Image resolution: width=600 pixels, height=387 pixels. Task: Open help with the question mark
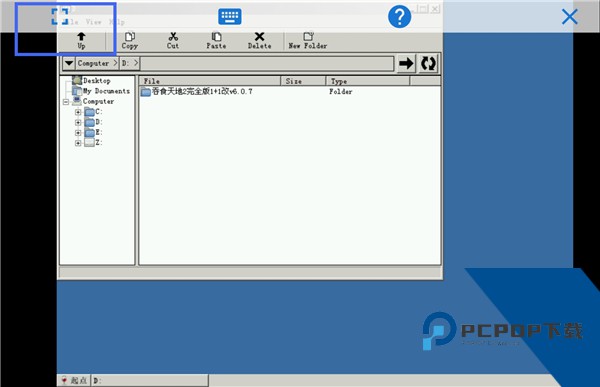click(x=399, y=16)
